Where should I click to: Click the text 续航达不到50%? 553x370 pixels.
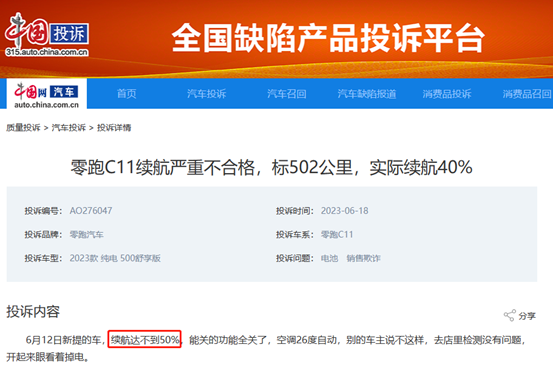coord(145,340)
